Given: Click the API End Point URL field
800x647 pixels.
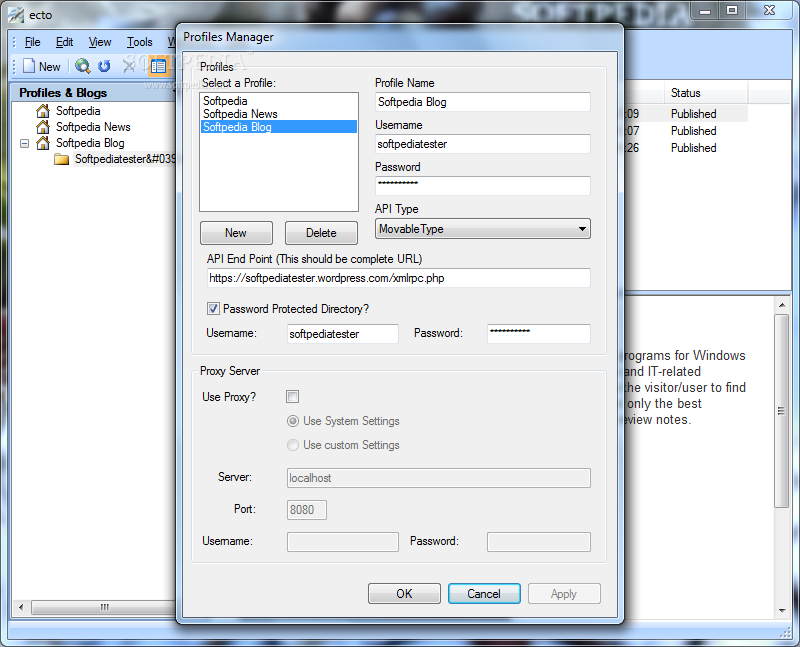Looking at the screenshot, I should (398, 278).
